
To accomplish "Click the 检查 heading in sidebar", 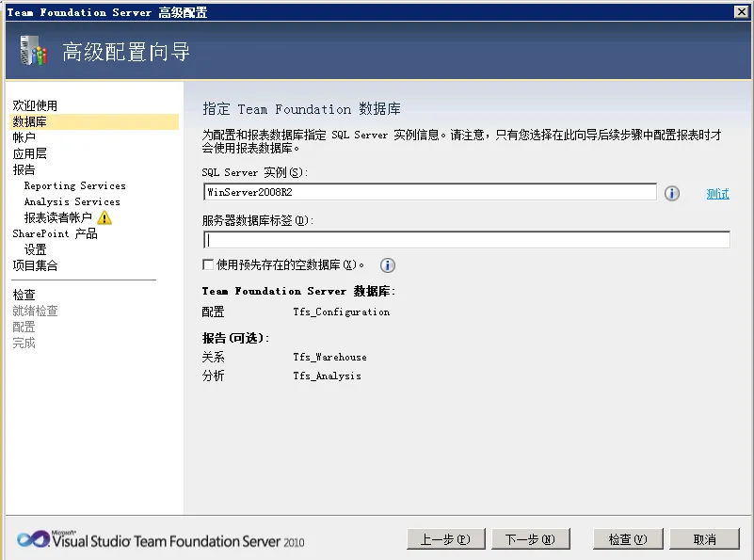I will tap(24, 295).
